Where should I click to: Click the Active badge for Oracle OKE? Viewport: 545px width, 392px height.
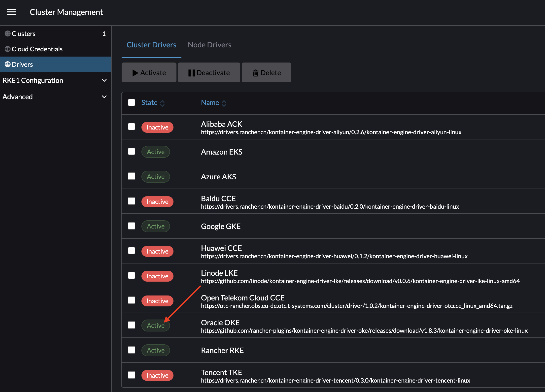156,325
